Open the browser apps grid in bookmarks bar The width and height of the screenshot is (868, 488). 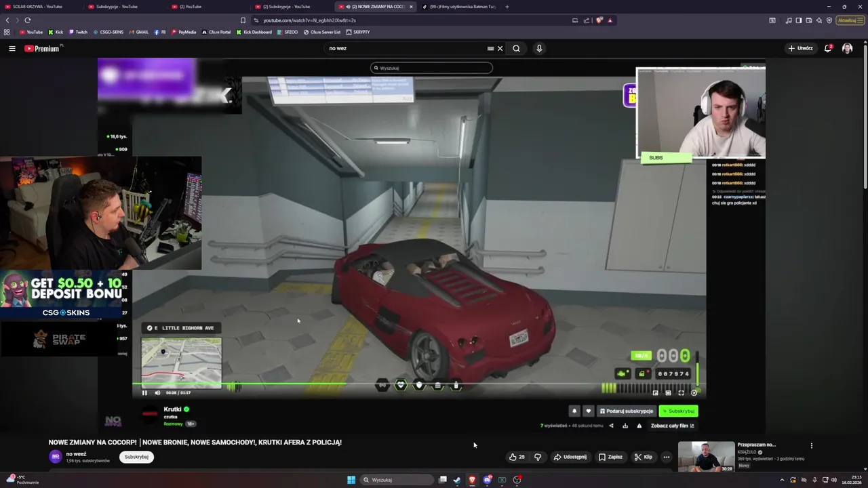click(x=7, y=32)
